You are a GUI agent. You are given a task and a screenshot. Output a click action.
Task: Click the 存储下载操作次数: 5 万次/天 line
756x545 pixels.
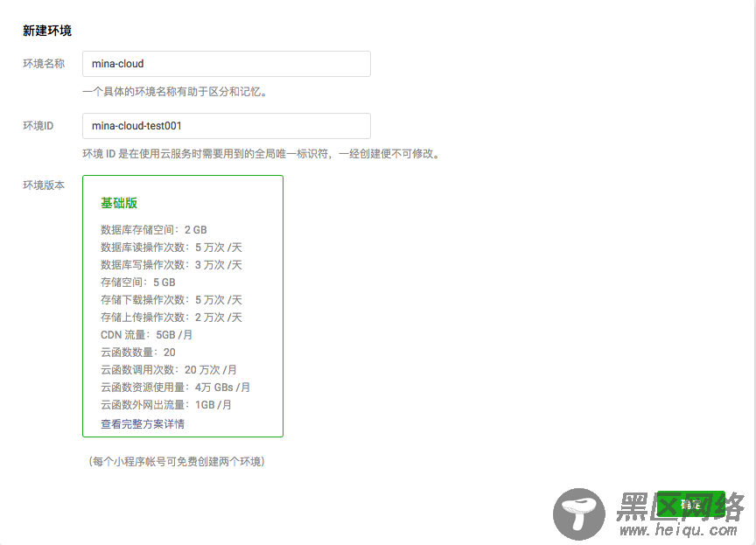point(171,300)
